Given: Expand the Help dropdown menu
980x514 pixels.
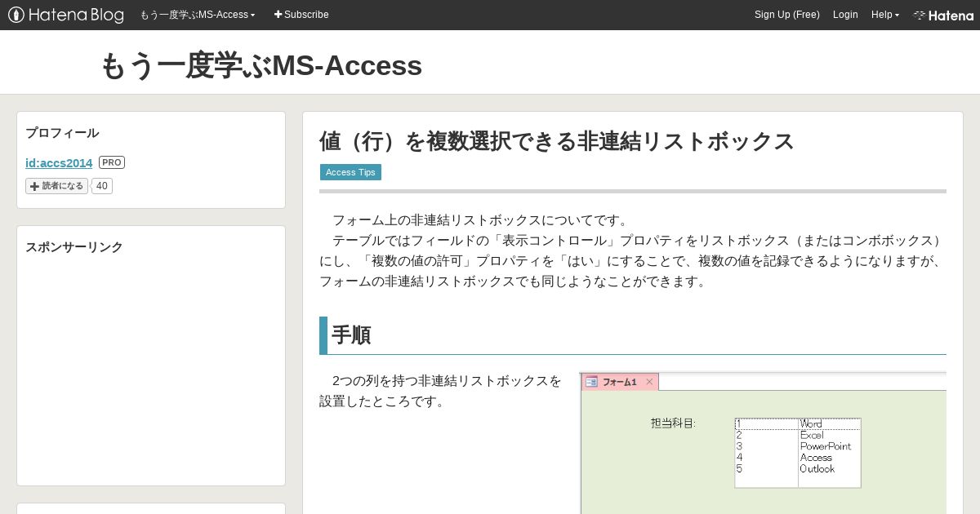Looking at the screenshot, I should 885,15.
